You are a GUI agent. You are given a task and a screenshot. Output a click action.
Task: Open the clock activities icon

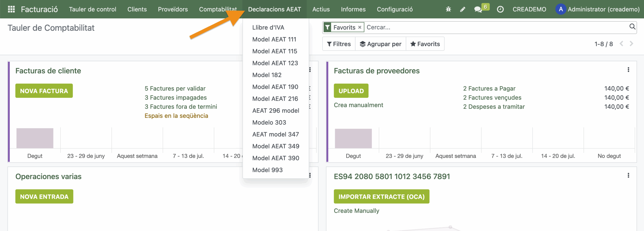click(x=500, y=9)
